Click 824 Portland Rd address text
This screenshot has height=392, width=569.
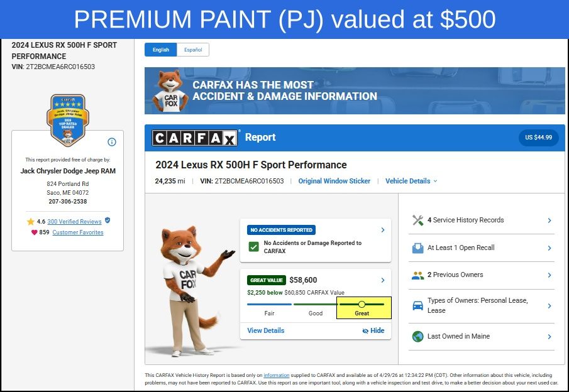point(68,184)
